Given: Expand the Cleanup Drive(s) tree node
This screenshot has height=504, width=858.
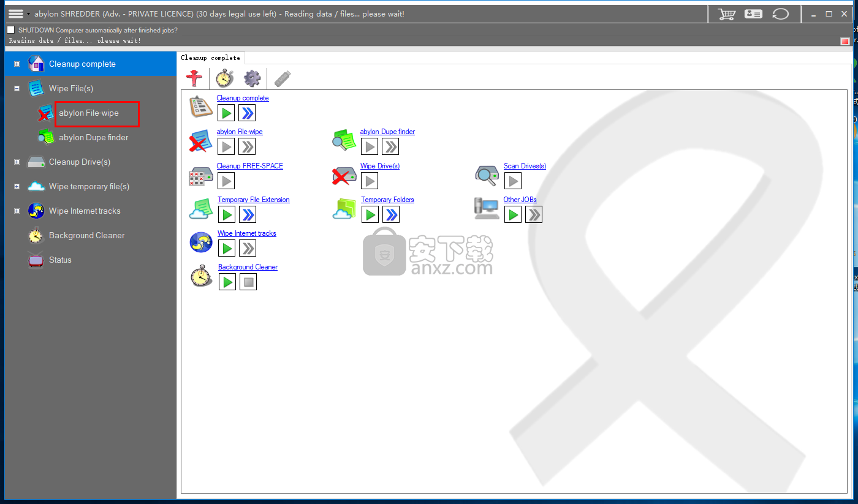Looking at the screenshot, I should tap(17, 162).
